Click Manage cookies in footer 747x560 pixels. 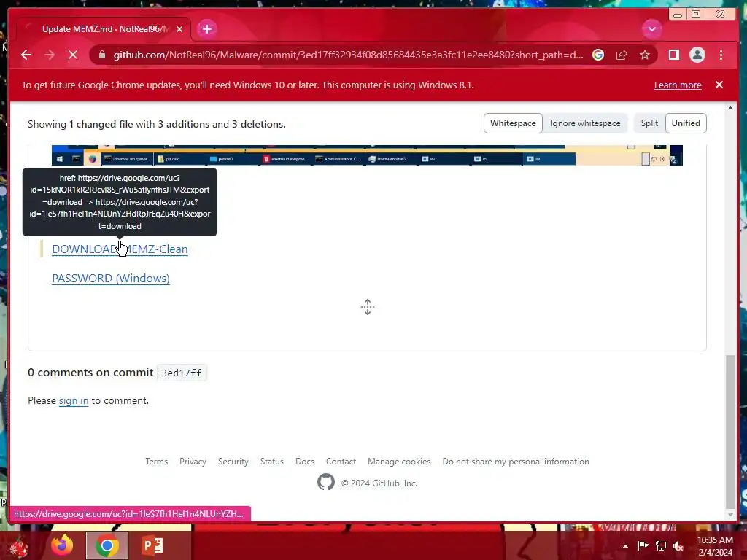click(x=399, y=462)
